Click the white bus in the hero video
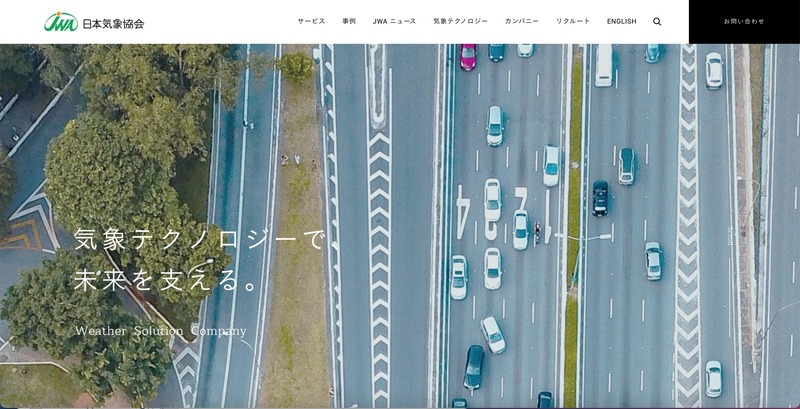 [604, 63]
